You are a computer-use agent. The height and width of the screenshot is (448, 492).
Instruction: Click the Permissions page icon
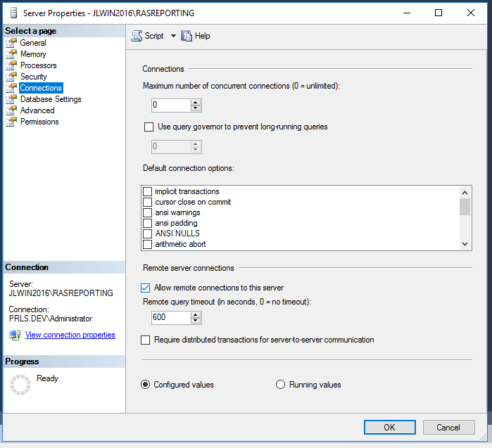coord(11,122)
